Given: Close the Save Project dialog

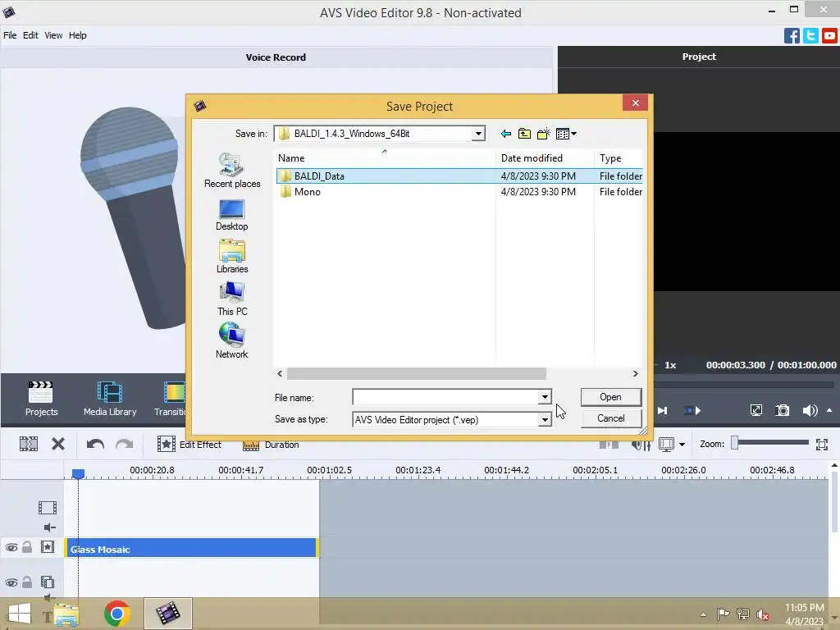Looking at the screenshot, I should 636,103.
